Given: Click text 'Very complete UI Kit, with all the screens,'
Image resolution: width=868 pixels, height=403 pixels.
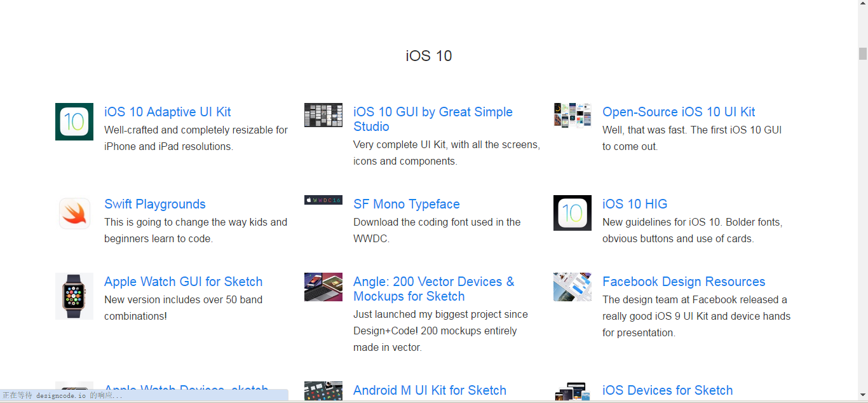Looking at the screenshot, I should coord(447,144).
